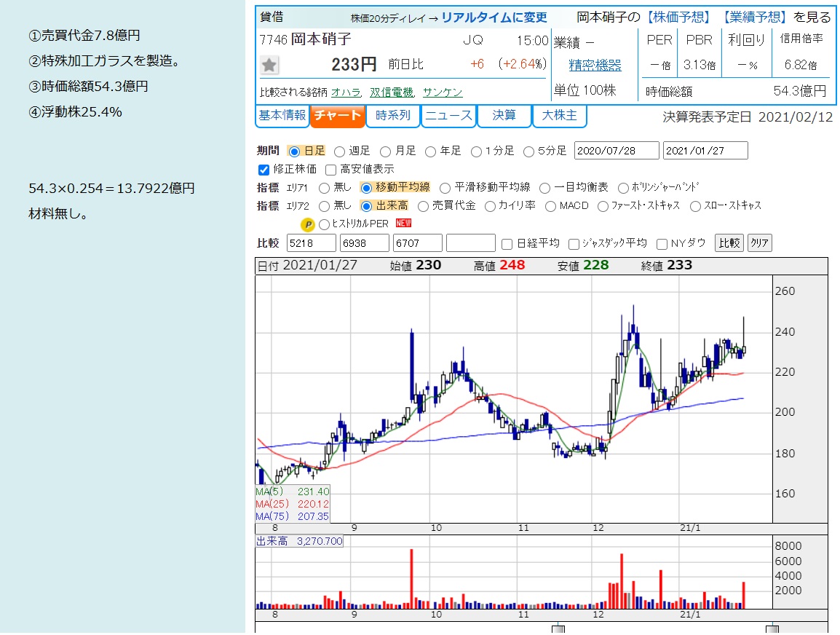Switch to the 時系列 tab
The width and height of the screenshot is (840, 635).
pyautogui.click(x=393, y=116)
